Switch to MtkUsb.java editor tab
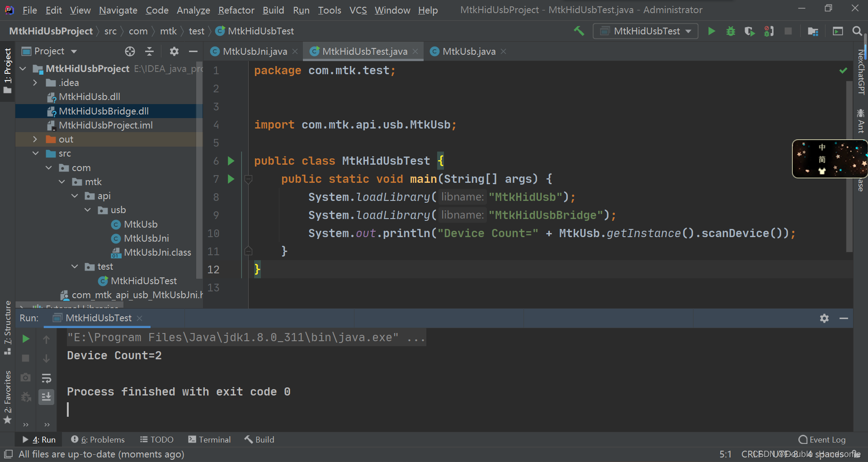The width and height of the screenshot is (868, 462). pos(469,52)
